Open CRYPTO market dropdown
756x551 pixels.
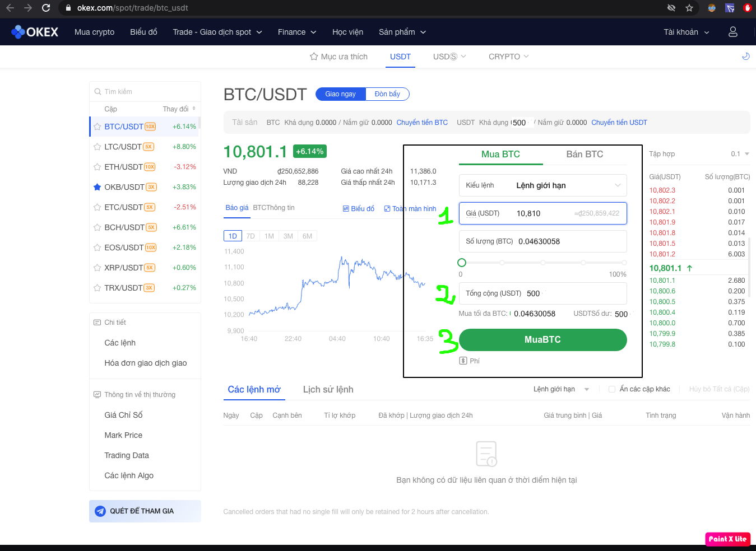coord(508,57)
